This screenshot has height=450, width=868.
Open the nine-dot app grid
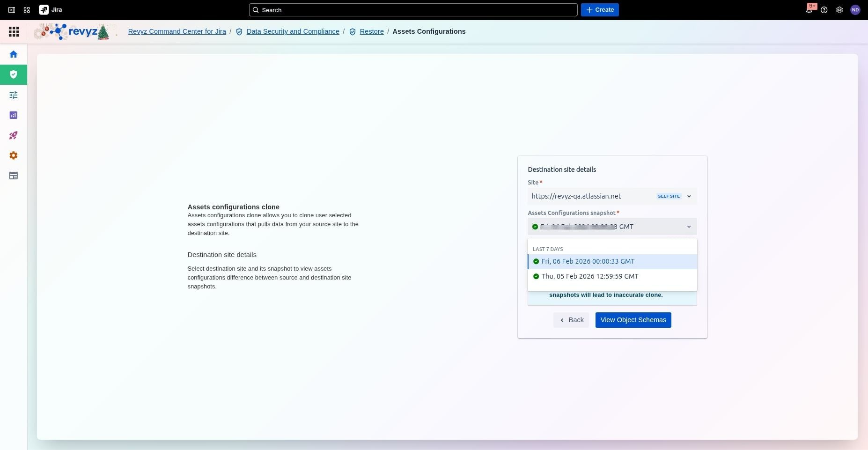click(14, 31)
